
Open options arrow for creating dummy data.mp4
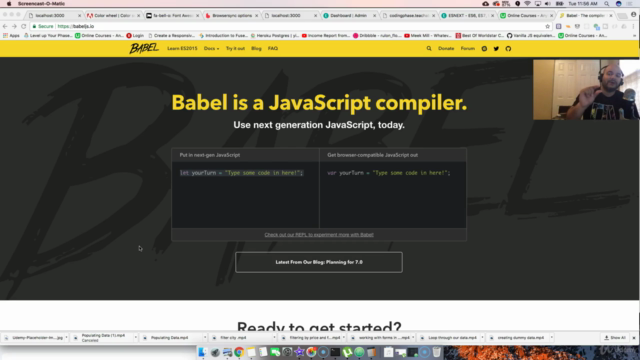tap(551, 338)
